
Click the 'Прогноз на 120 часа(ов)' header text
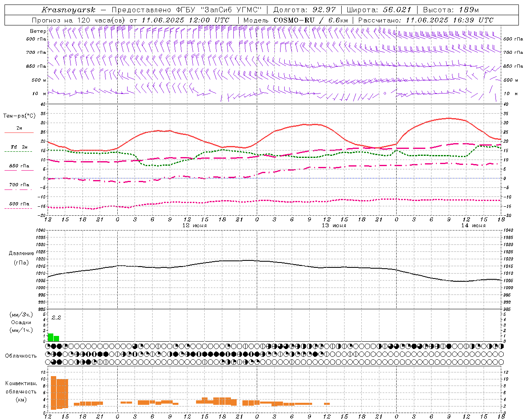(x=79, y=20)
